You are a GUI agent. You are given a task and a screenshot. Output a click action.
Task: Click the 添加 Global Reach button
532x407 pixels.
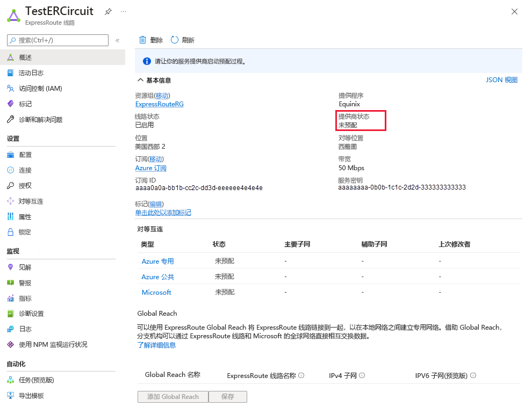(172, 396)
